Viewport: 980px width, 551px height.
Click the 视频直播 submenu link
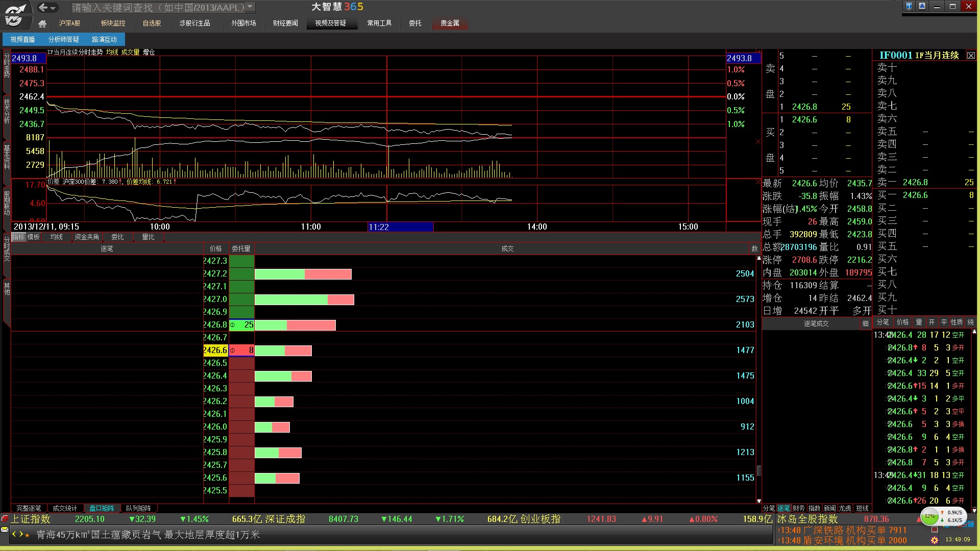coord(22,39)
